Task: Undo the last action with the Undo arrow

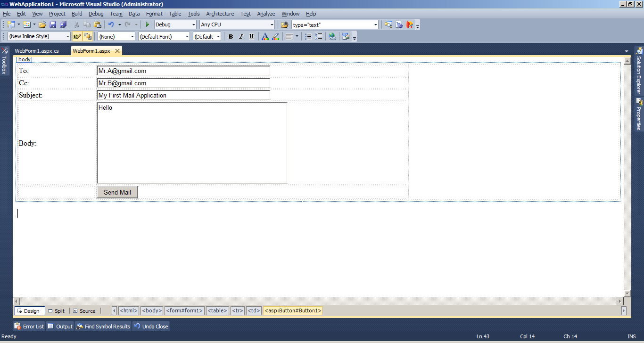Action: tap(111, 24)
